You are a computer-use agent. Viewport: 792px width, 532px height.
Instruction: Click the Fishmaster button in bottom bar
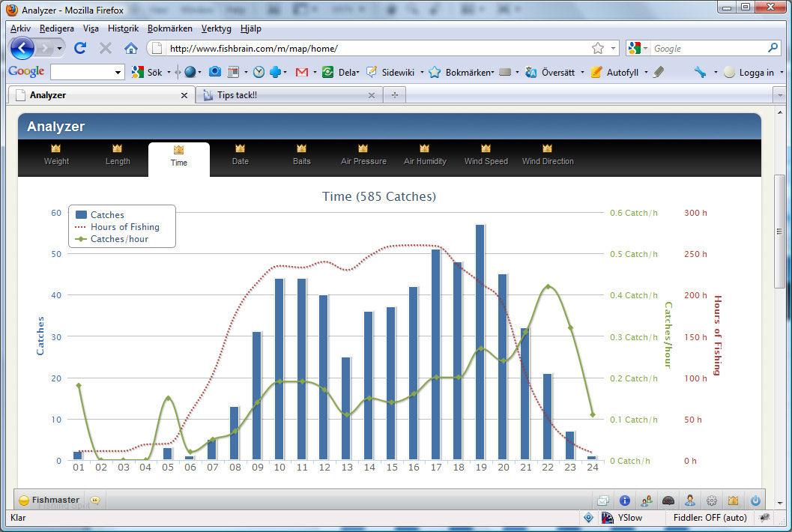point(49,500)
